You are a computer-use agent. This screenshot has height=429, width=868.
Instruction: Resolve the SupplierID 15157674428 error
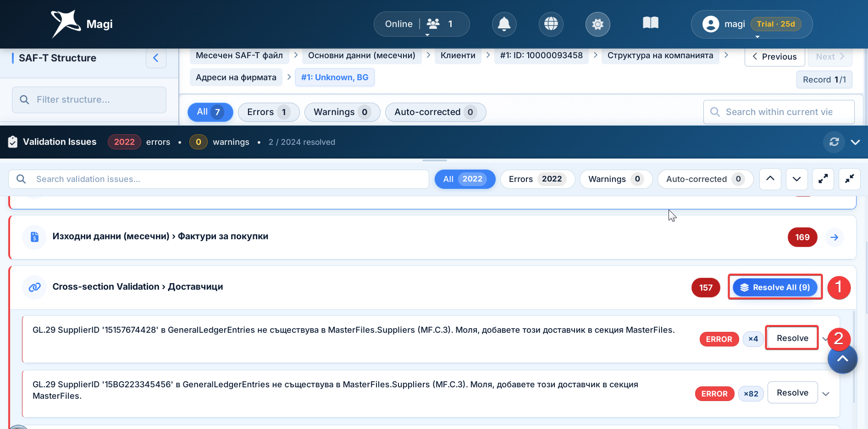[x=792, y=338]
